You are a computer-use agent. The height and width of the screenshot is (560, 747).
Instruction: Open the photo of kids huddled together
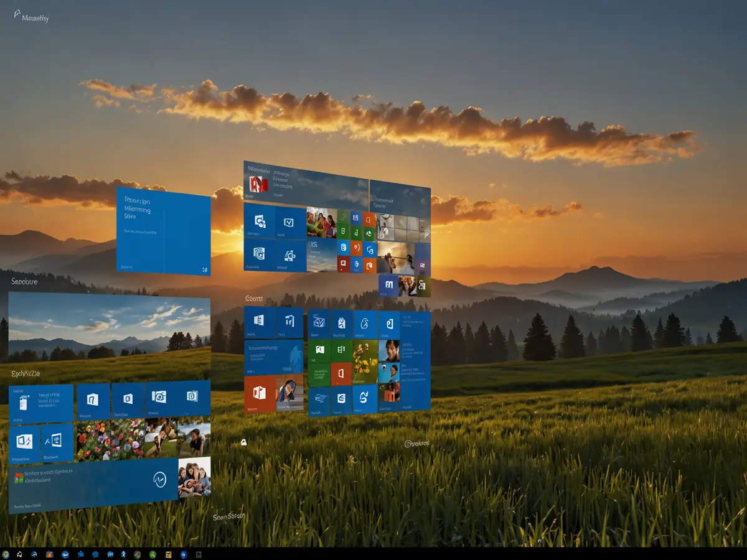pos(194,478)
